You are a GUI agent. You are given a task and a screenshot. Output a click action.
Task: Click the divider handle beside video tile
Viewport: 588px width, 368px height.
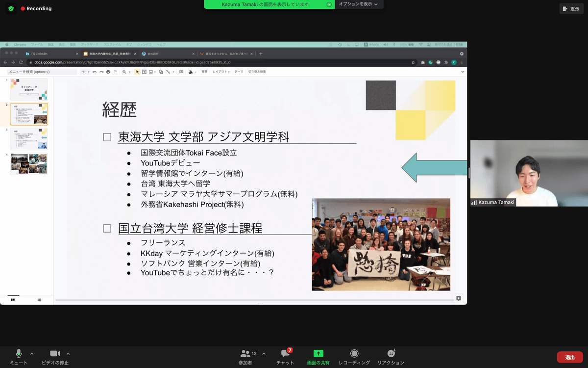click(468, 173)
